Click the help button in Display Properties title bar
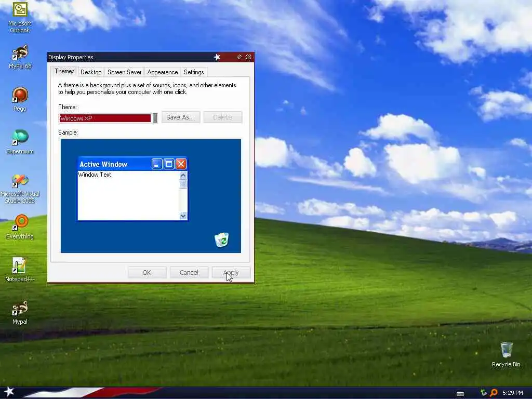The height and width of the screenshot is (399, 532). [x=239, y=57]
